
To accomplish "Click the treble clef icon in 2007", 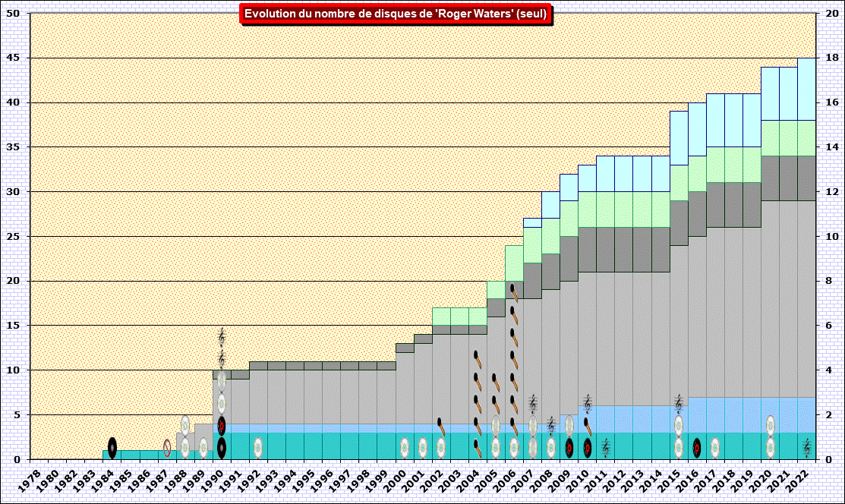I will pyautogui.click(x=532, y=404).
